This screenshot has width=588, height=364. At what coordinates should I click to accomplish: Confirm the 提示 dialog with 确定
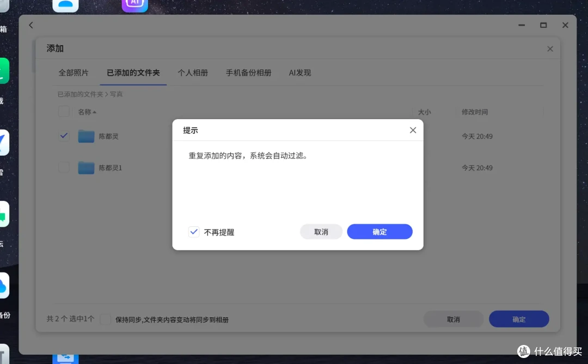tap(379, 232)
